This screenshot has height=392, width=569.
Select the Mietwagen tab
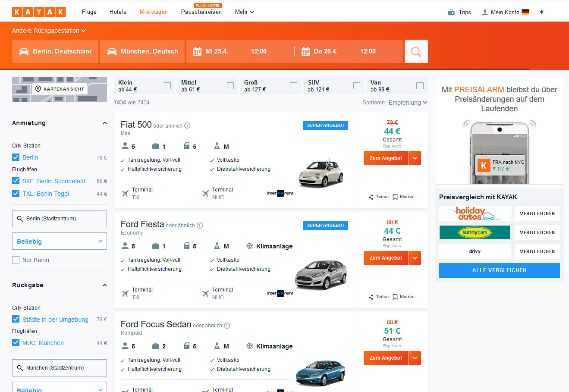(x=154, y=12)
